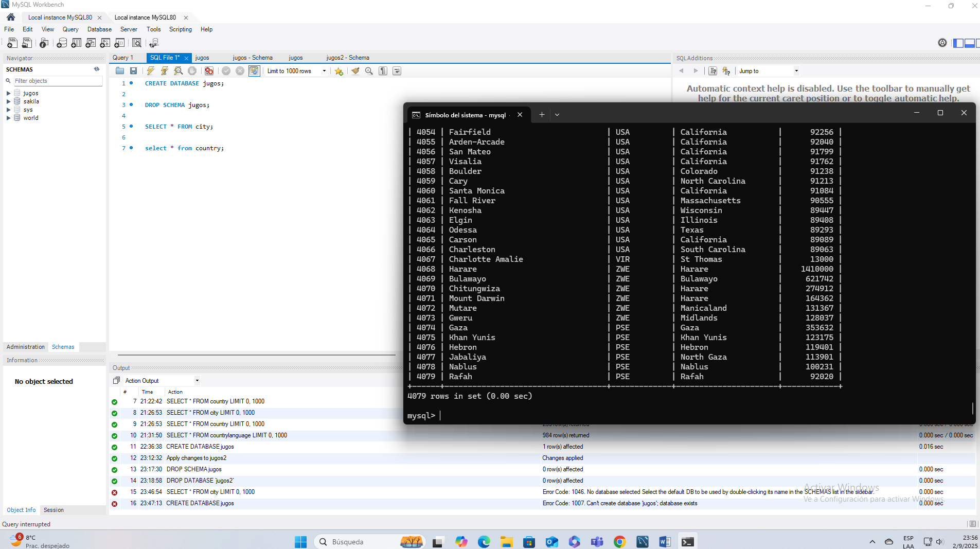
Task: Commit the current transaction
Action: point(226,71)
